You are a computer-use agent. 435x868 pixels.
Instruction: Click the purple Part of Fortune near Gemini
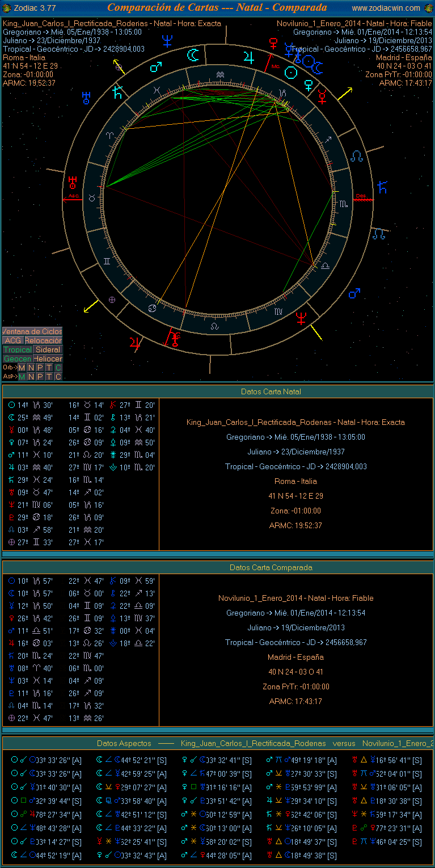(112, 300)
